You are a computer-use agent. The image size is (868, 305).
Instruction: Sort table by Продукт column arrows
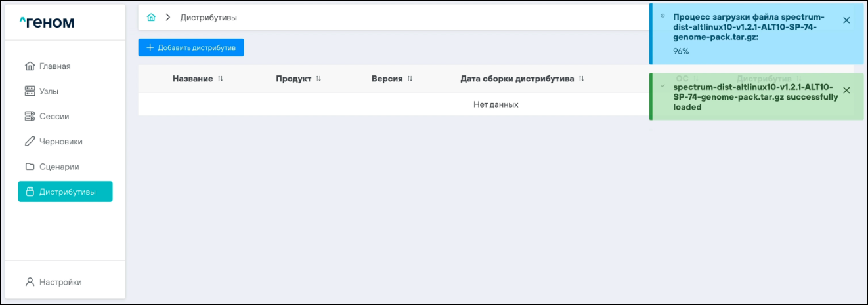tap(318, 79)
